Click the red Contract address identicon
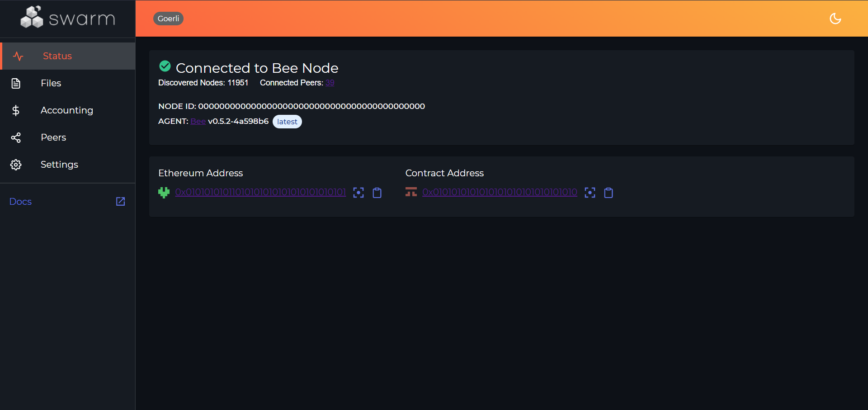868x410 pixels. click(x=411, y=192)
